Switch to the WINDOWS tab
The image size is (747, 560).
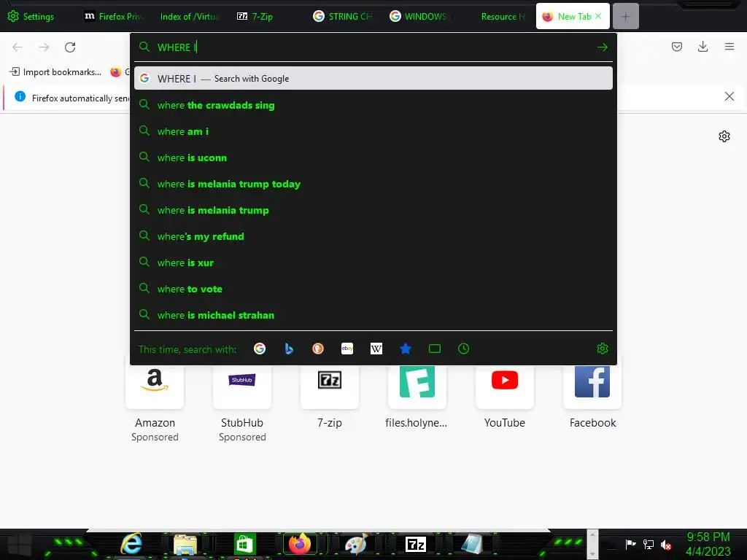[418, 16]
